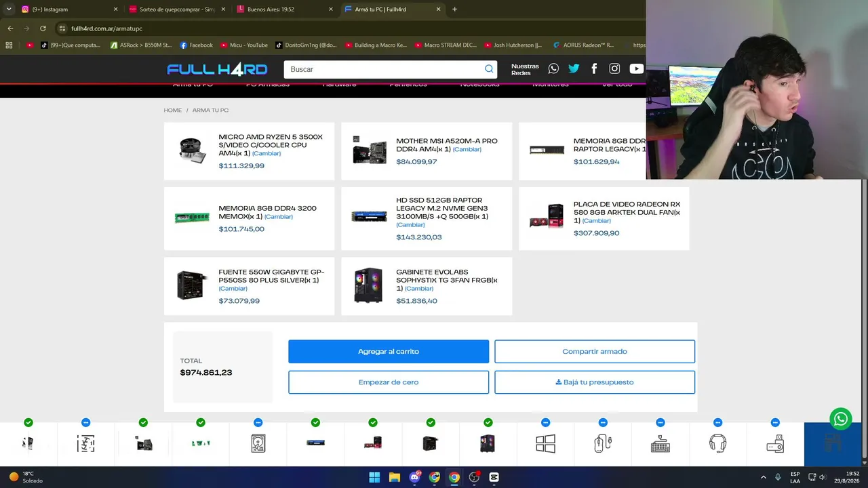Select the Windows operating system step icon
This screenshot has height=488, width=868.
(x=545, y=443)
